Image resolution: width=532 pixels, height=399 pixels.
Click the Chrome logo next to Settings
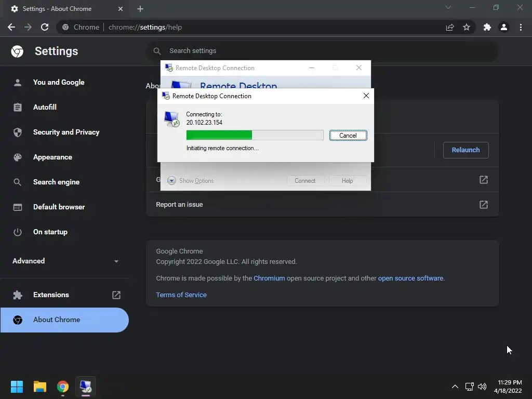(x=17, y=51)
